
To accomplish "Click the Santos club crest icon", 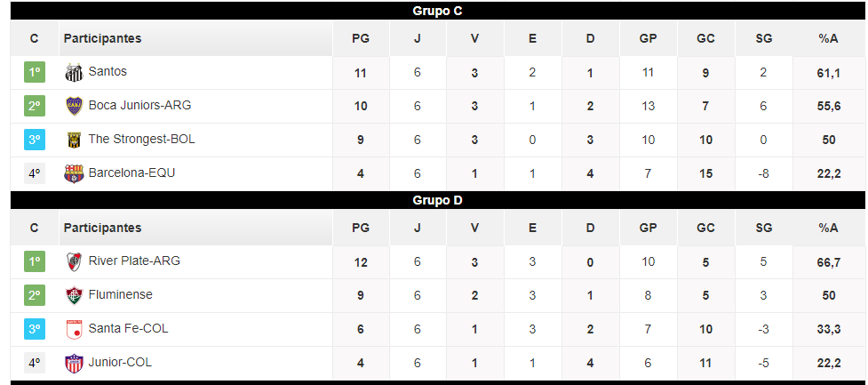I will tap(74, 73).
